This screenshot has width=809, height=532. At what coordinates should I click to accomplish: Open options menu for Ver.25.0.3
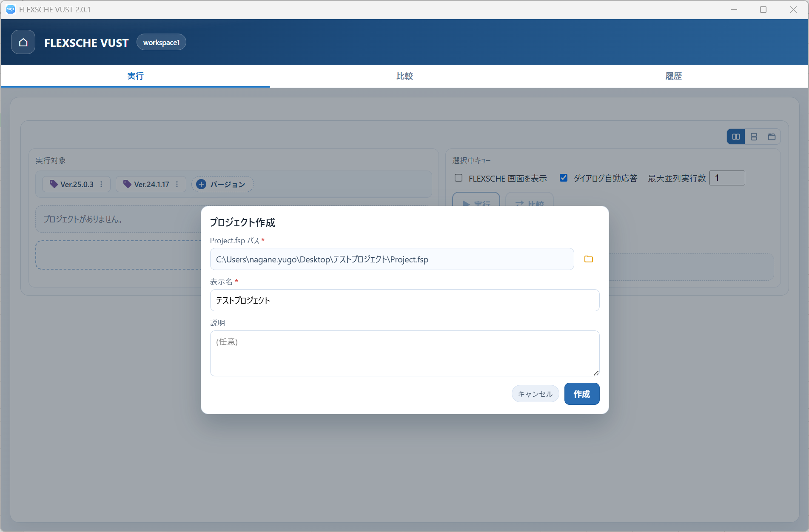tap(101, 184)
